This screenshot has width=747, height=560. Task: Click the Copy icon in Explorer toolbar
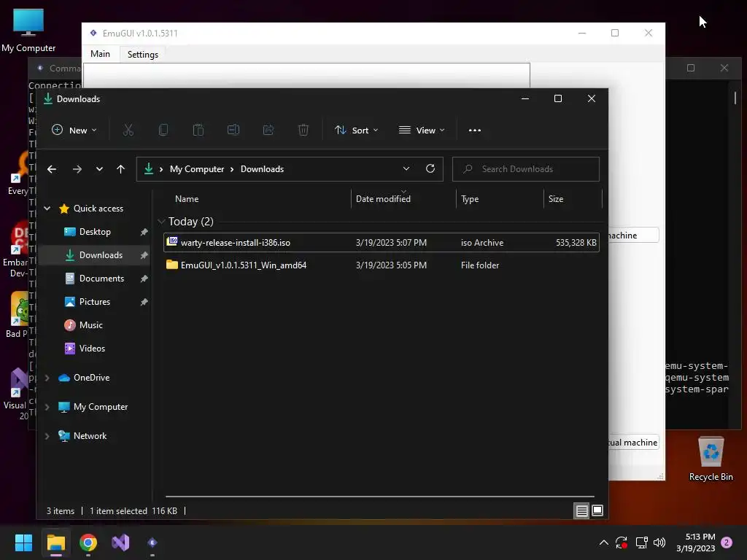coord(163,130)
